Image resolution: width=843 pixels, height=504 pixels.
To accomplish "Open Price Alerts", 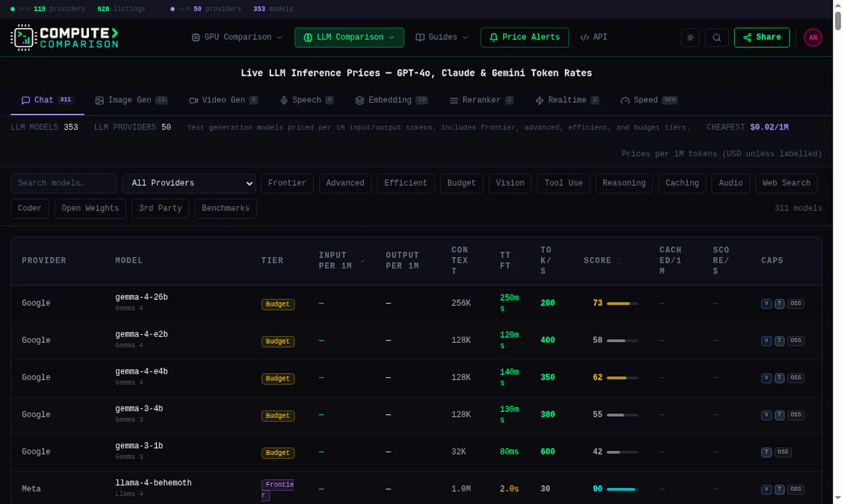I will pyautogui.click(x=524, y=37).
